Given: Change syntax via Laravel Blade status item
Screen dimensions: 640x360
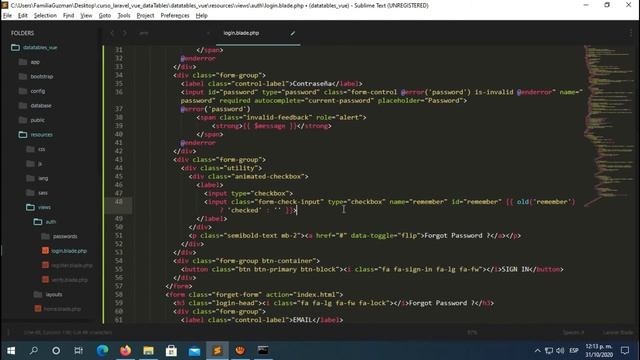Looking at the screenshot, I should tap(618, 332).
